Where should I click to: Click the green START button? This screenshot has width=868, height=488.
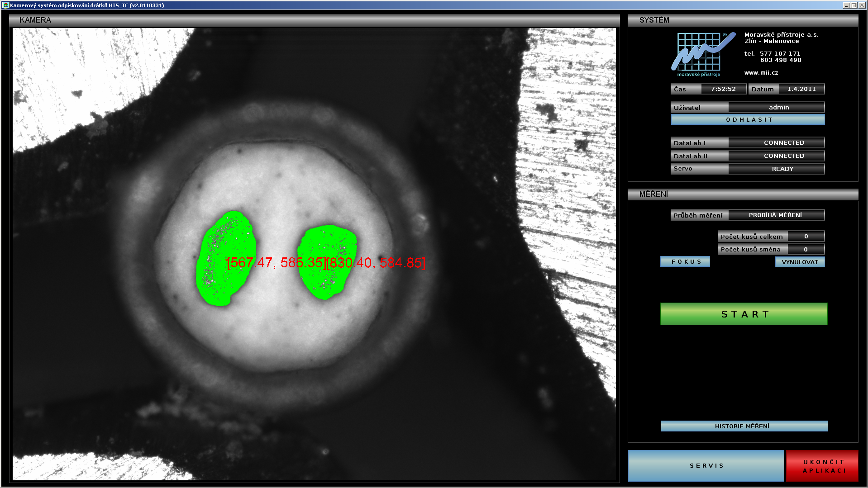pyautogui.click(x=744, y=314)
